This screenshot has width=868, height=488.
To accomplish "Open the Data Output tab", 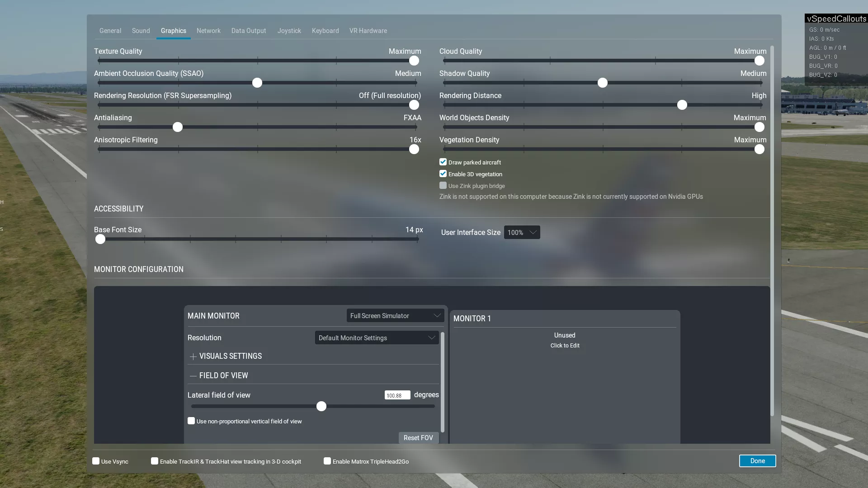I will pos(249,31).
